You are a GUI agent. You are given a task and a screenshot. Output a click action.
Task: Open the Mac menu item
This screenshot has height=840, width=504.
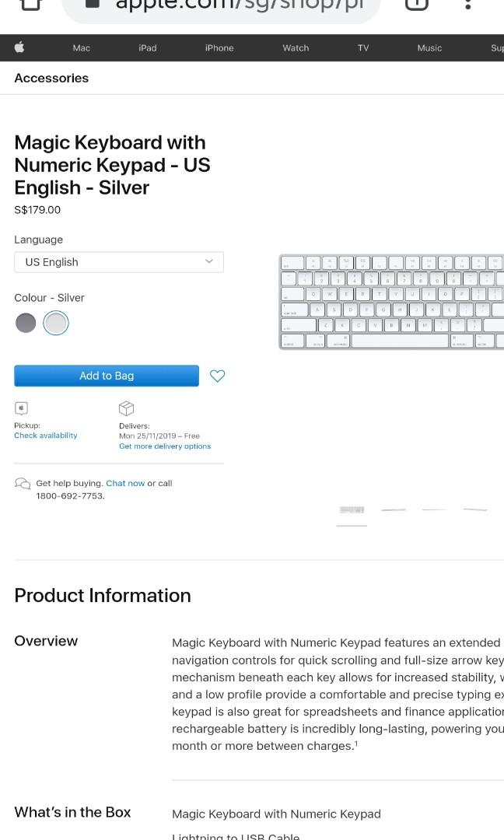tap(82, 48)
